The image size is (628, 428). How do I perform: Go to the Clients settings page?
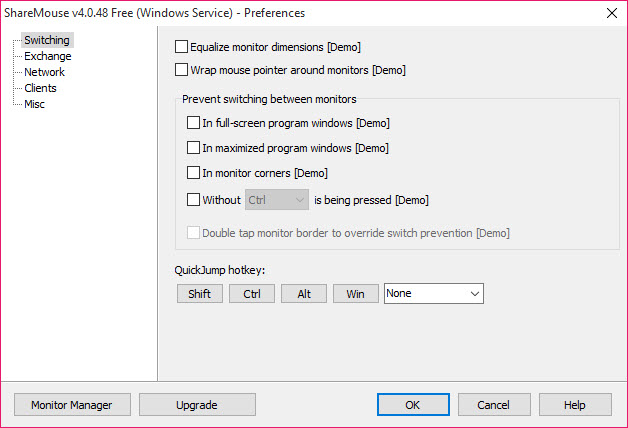tap(41, 88)
